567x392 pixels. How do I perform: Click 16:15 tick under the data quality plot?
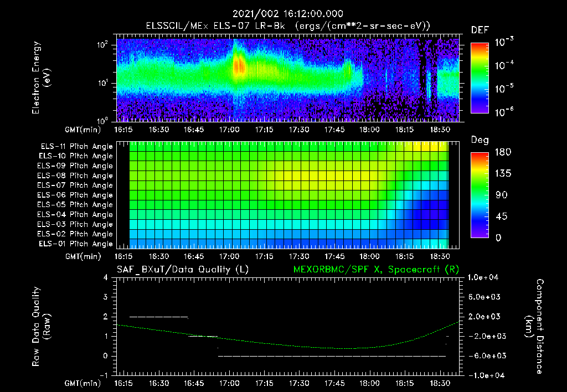pyautogui.click(x=123, y=383)
